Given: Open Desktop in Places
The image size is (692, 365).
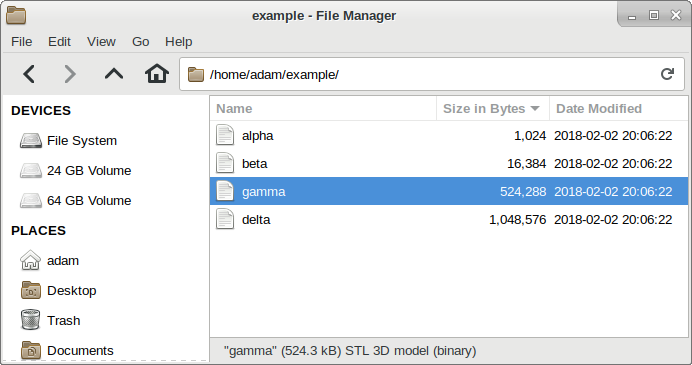Looking at the screenshot, I should click(x=71, y=291).
